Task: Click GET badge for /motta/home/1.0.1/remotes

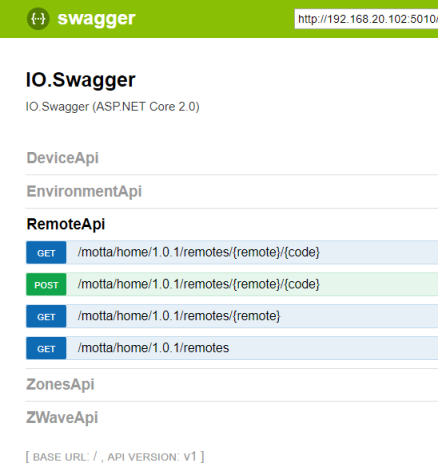Action: 46,348
